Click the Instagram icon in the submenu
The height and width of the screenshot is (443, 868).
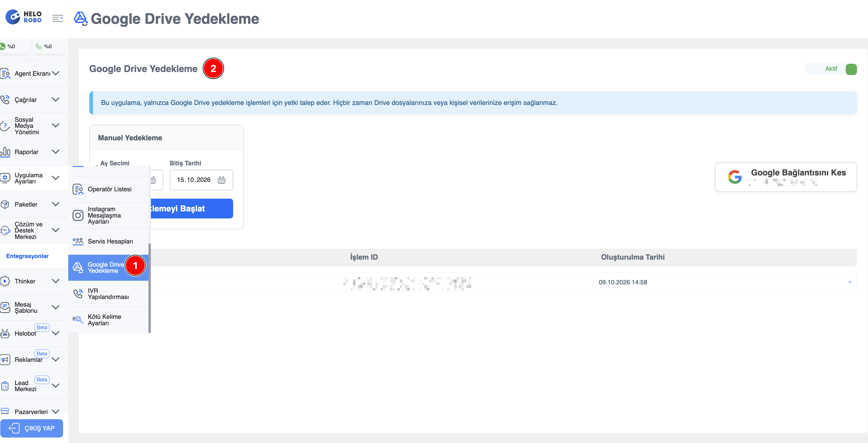[x=78, y=215]
